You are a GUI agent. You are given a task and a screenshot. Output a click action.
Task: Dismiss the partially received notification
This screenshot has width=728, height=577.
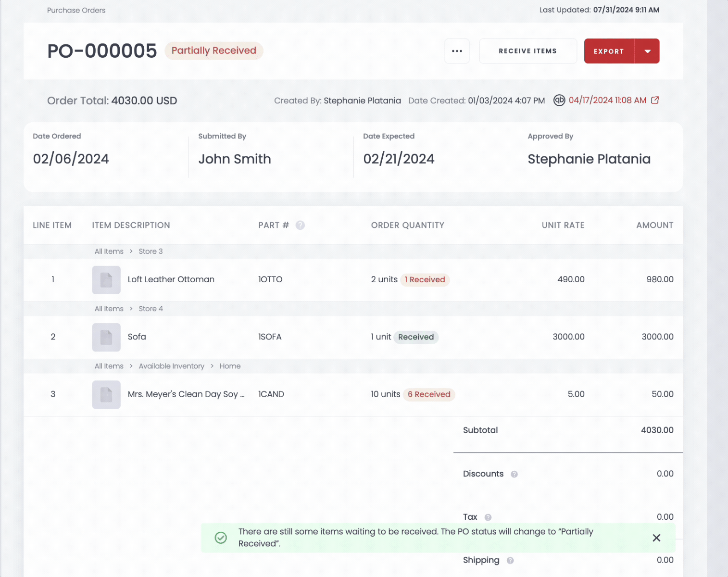tap(656, 538)
